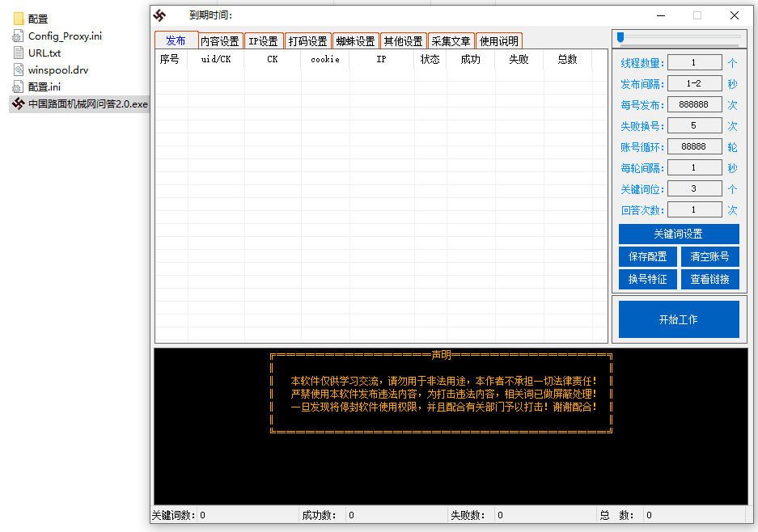Open 关键词设置 settings
This screenshot has width=758, height=532.
point(678,234)
